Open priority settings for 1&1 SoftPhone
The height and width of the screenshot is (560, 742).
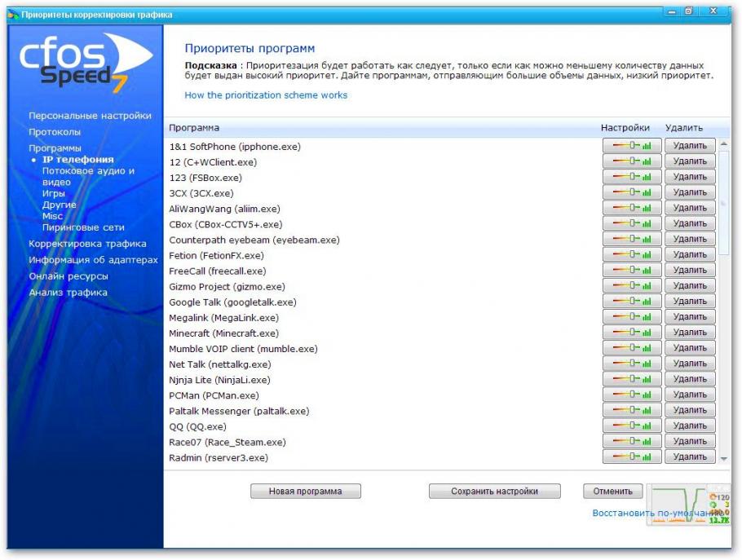pos(632,146)
